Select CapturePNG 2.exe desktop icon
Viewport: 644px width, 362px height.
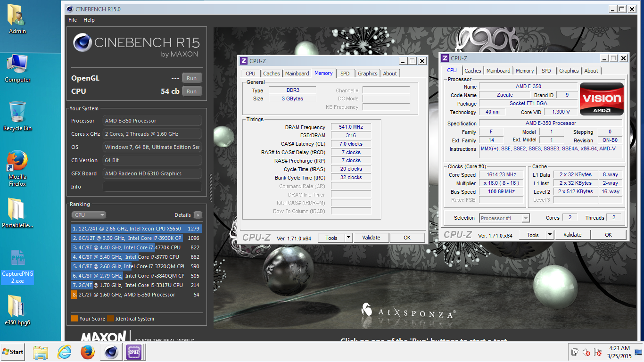point(17,267)
